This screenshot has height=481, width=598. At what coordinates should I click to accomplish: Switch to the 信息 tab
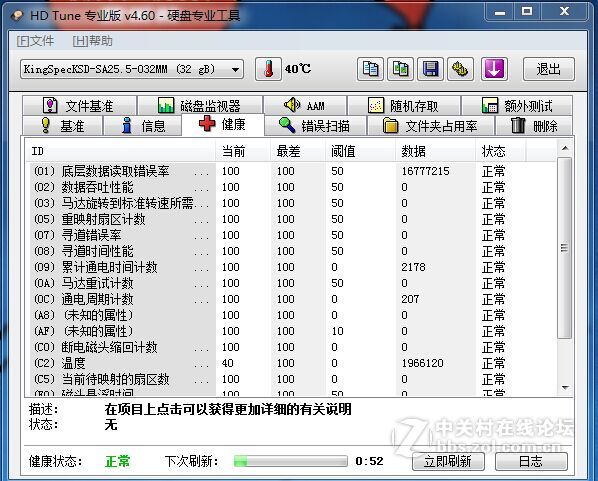click(x=143, y=125)
